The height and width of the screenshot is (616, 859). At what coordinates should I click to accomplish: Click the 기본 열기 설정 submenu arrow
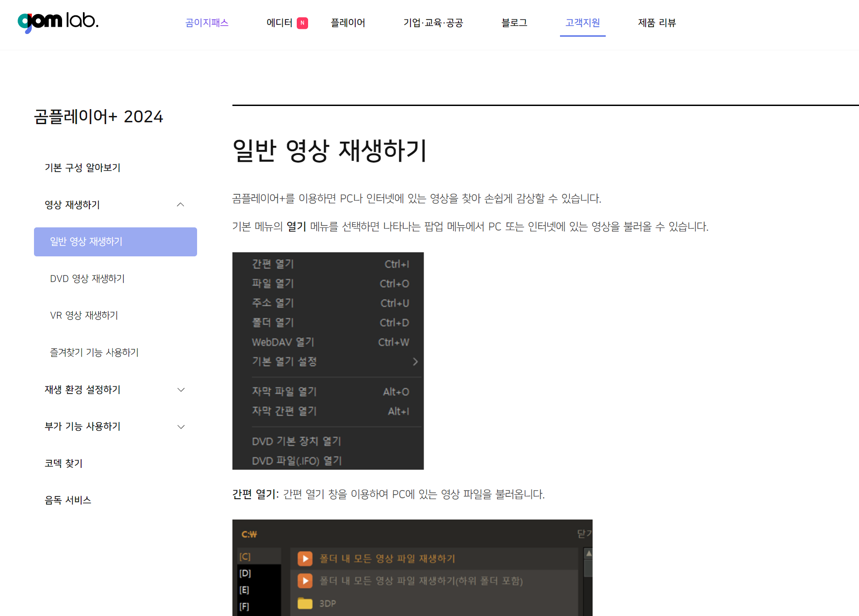click(415, 361)
